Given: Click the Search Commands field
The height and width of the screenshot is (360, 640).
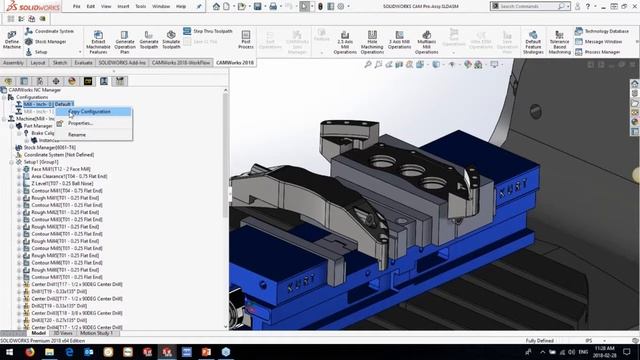Looking at the screenshot, I should click(x=529, y=6).
